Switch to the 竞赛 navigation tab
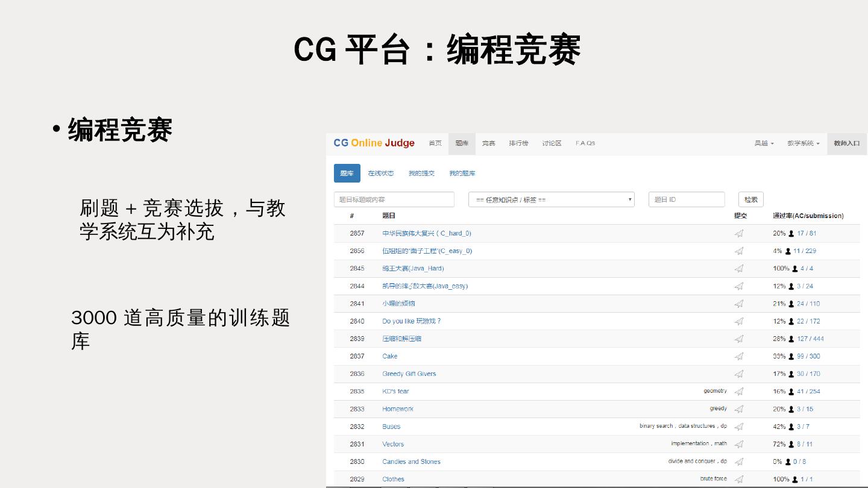The image size is (868, 488). tap(488, 143)
